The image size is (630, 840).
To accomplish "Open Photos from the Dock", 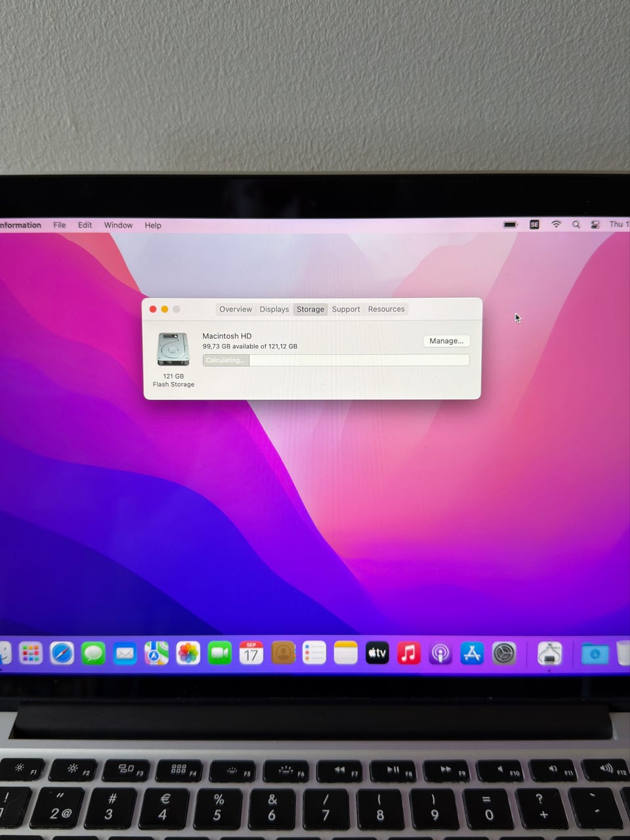I will tap(188, 653).
